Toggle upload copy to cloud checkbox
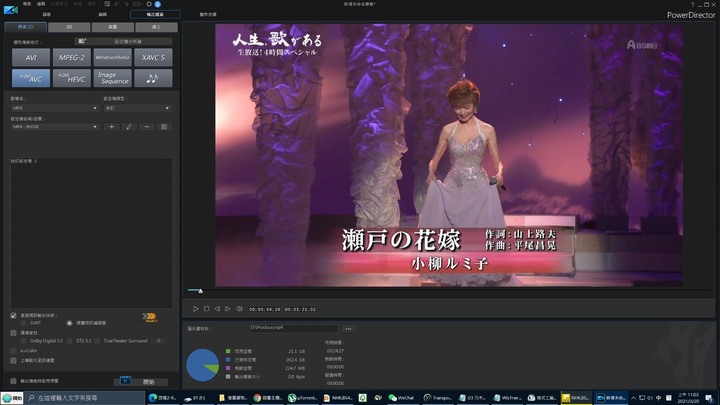720x405 pixels. [13, 360]
